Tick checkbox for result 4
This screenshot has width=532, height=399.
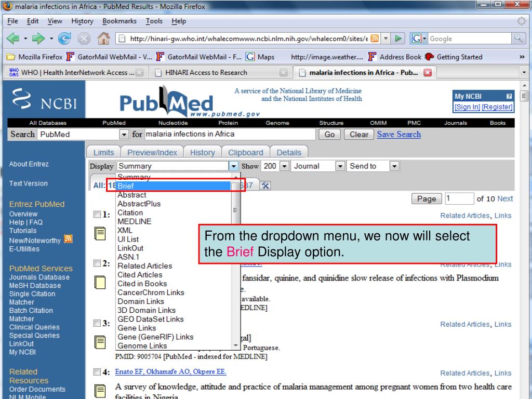pos(97,372)
